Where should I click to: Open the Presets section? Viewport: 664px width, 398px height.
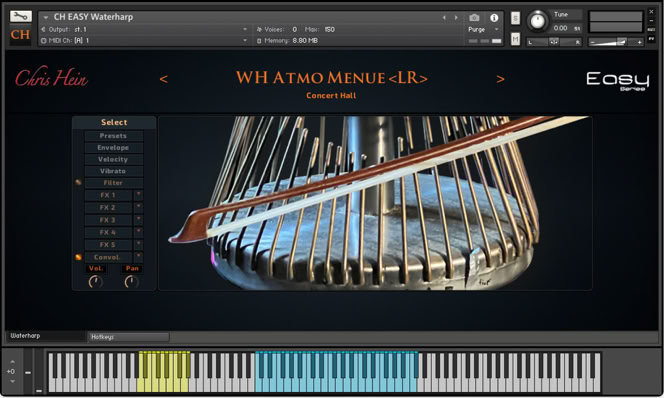pos(113,136)
